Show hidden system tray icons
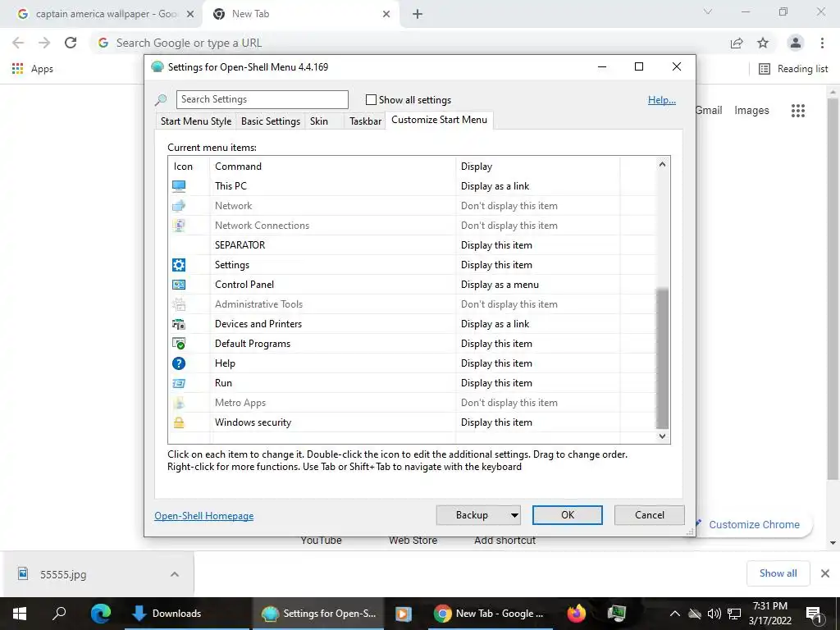 675,614
